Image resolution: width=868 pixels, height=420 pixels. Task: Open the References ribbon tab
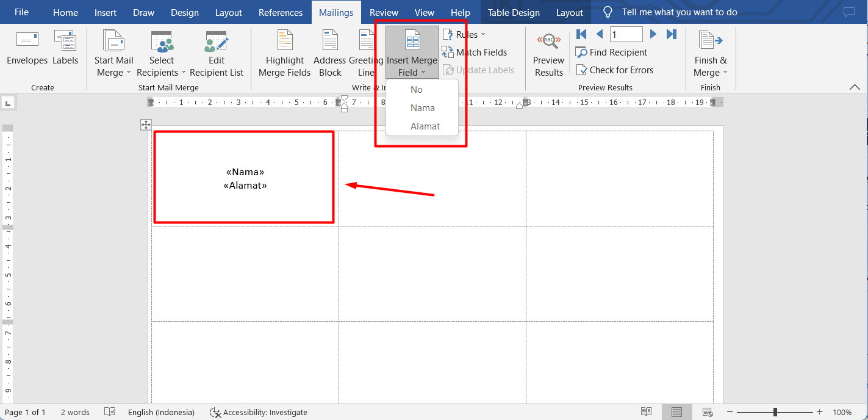tap(281, 12)
